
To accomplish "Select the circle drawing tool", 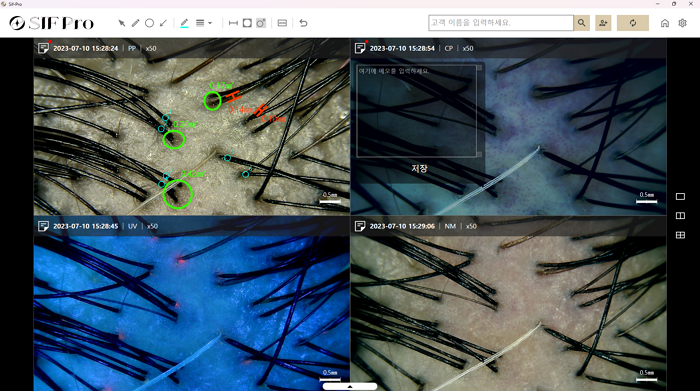I will coord(150,23).
